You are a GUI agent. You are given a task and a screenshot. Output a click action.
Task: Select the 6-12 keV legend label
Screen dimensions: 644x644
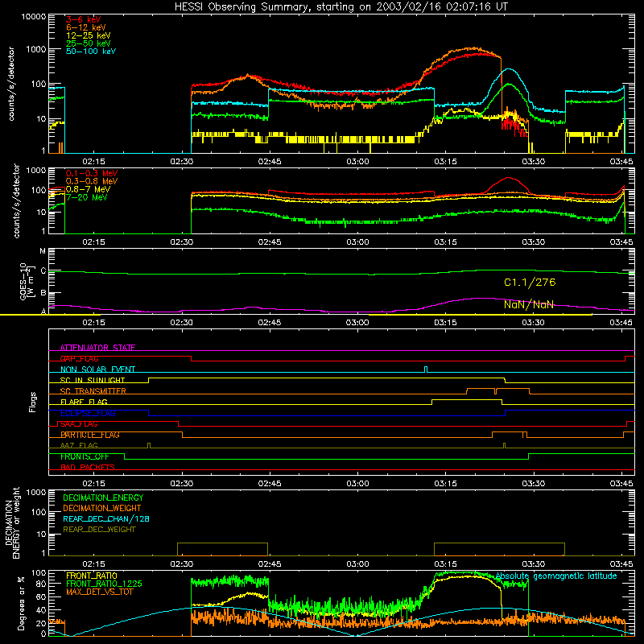tap(86, 27)
